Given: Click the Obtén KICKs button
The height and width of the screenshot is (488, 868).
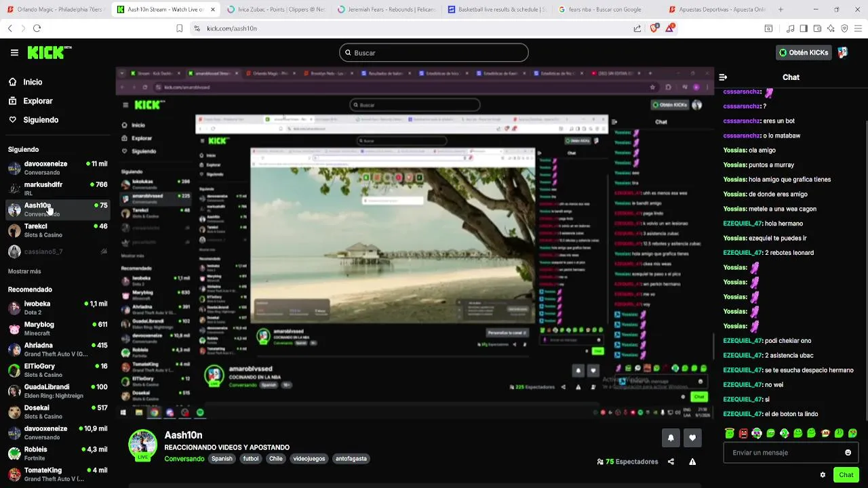Looking at the screenshot, I should pyautogui.click(x=804, y=52).
